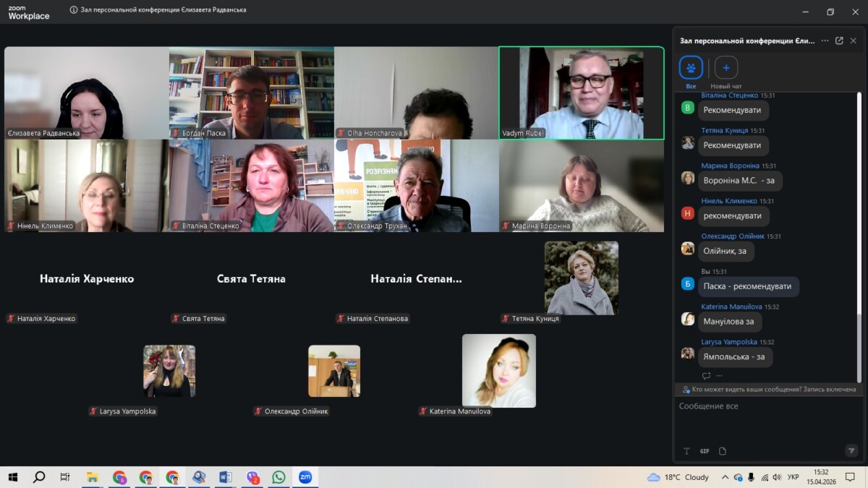Open text formatting options in chat
This screenshot has width=868, height=488.
click(x=686, y=451)
